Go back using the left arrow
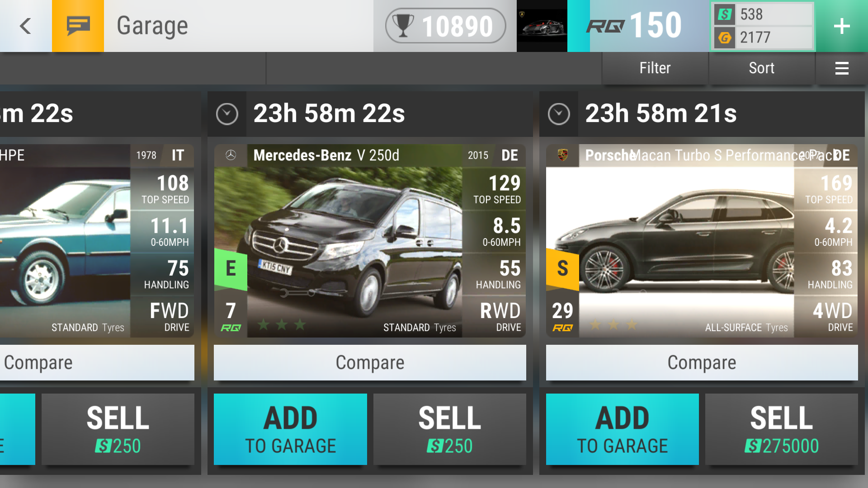Viewport: 868px width, 488px height. [x=26, y=26]
